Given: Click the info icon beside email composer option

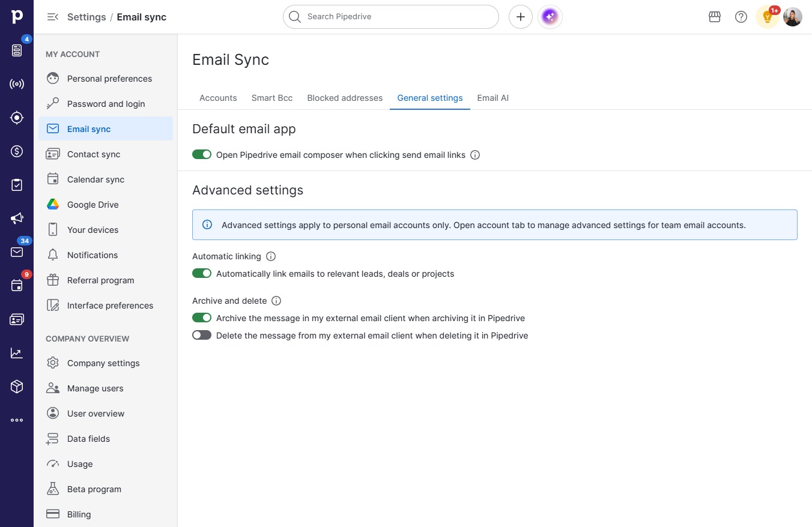Looking at the screenshot, I should click(475, 155).
